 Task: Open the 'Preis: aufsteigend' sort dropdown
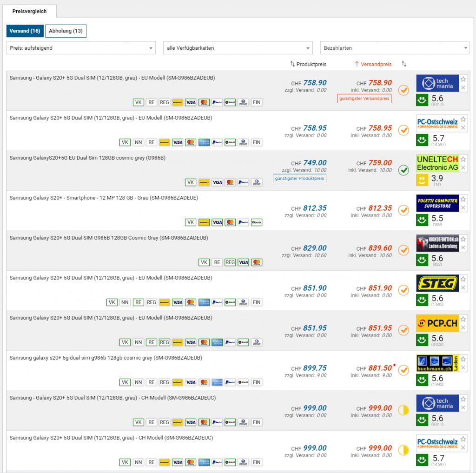point(81,48)
